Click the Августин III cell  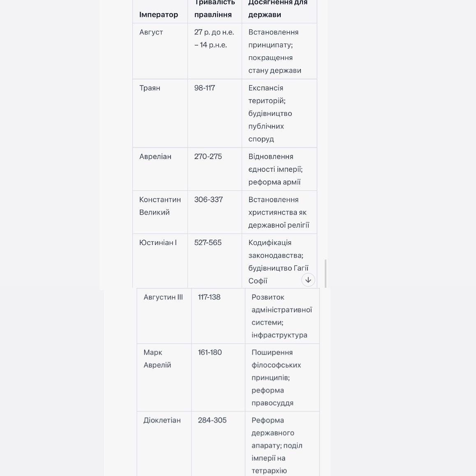tap(163, 297)
